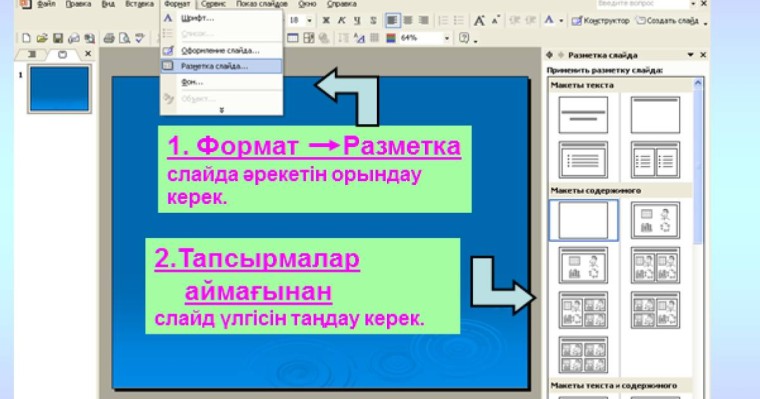Select the single Content layout thumbnail

655,221
